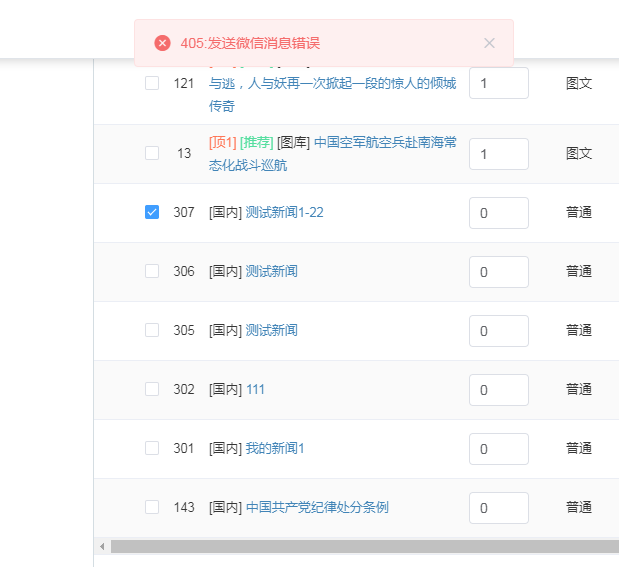This screenshot has height=567, width=619.
Task: Check the checkbox for row 121
Action: coord(152,83)
